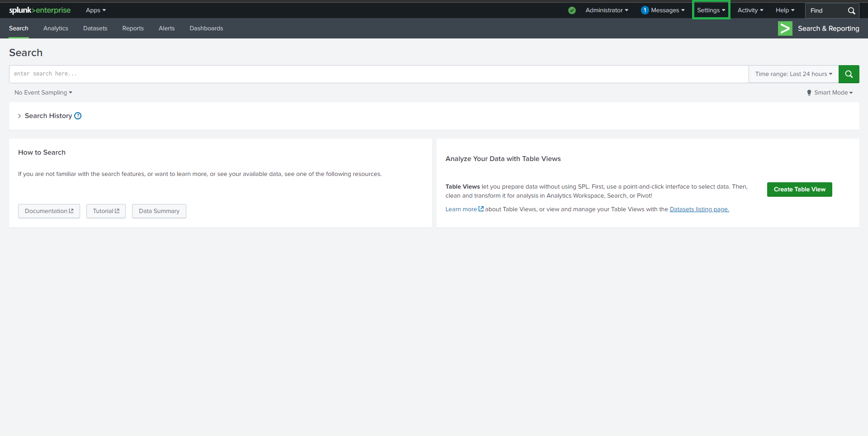Switch to the Datasets tab
The height and width of the screenshot is (436, 868).
95,28
